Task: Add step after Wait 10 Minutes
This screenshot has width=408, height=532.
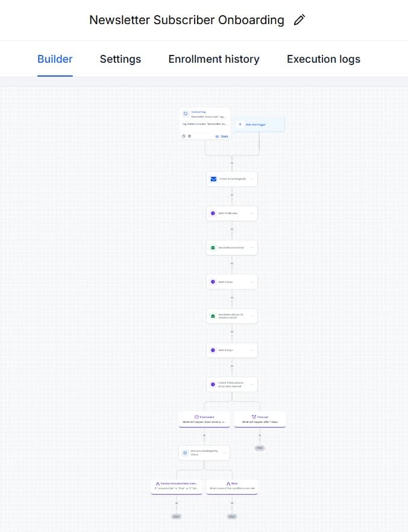Action: pyautogui.click(x=232, y=229)
